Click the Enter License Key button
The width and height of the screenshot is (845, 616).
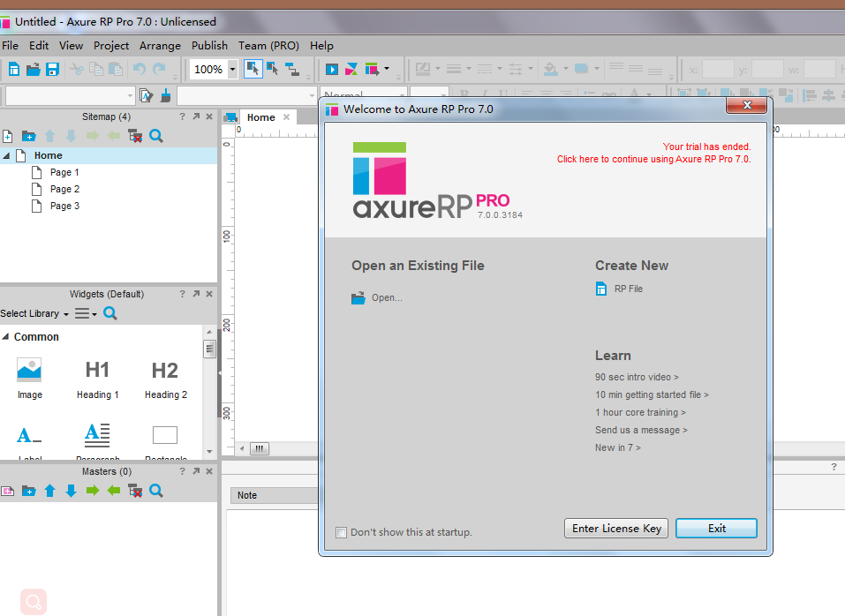615,528
